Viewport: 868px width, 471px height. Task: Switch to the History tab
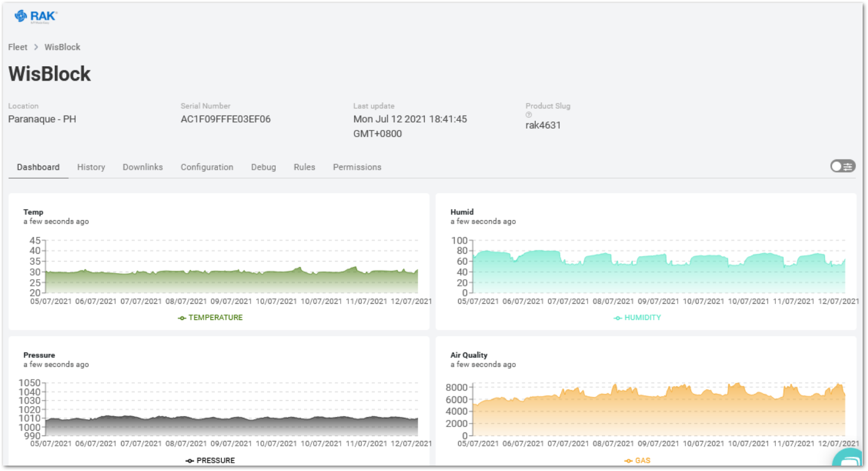(x=91, y=167)
